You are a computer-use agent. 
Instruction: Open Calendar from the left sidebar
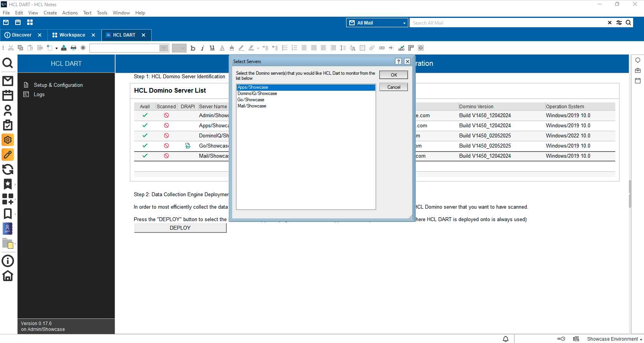coord(8,95)
